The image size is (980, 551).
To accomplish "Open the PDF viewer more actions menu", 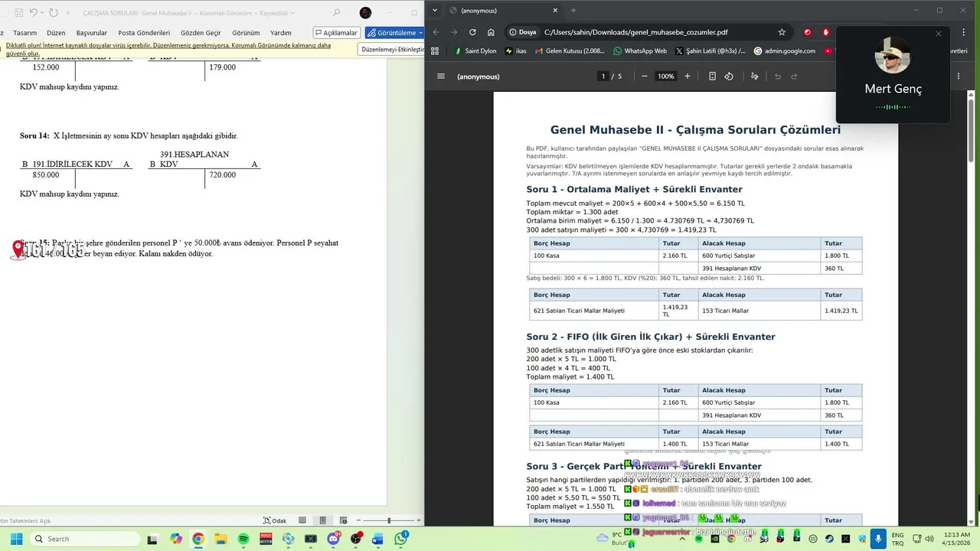I will point(959,77).
